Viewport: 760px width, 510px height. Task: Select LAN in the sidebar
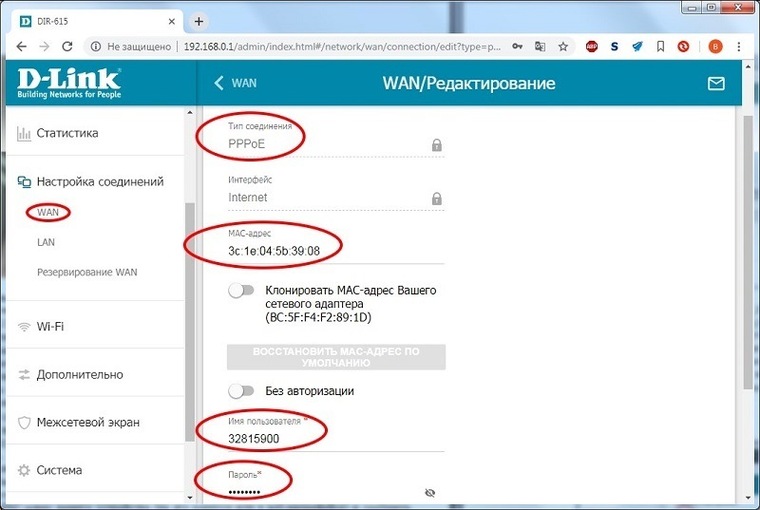tap(47, 242)
